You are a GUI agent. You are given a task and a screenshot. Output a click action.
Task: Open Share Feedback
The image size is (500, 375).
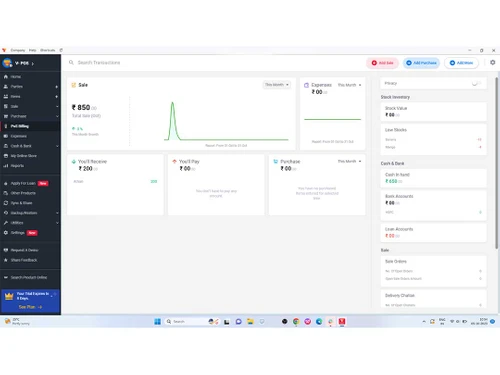[x=24, y=260]
